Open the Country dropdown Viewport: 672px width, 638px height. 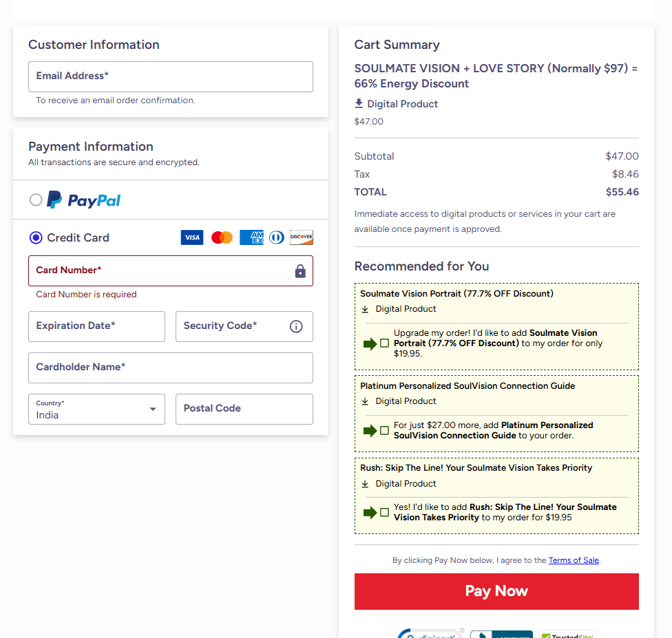coord(96,410)
